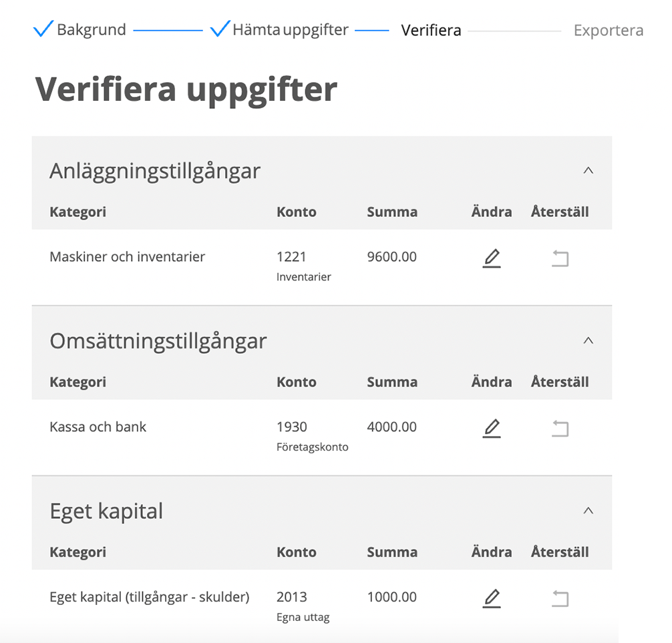This screenshot has width=672, height=643.
Task: Jump to the Exportera step
Action: coord(609,30)
